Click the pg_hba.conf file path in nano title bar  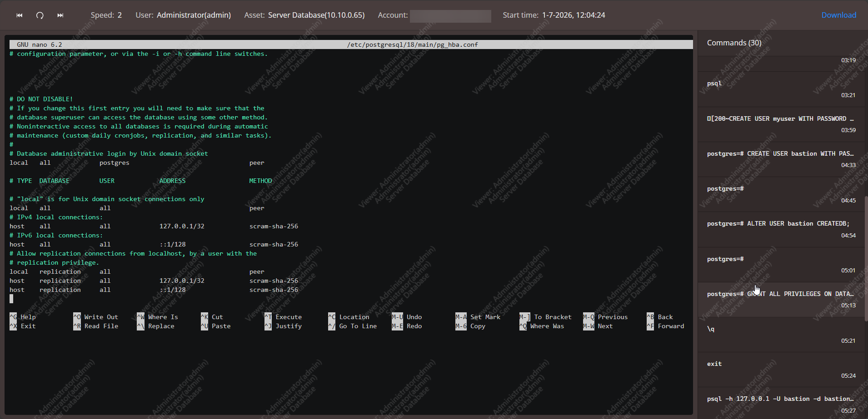tap(412, 44)
